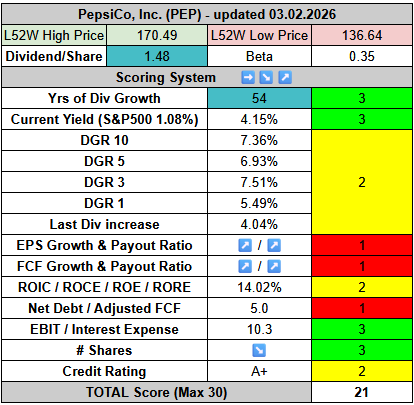The height and width of the screenshot is (405, 414).
Task: Click the yellow score 2 for ROIC row
Action: point(362,287)
